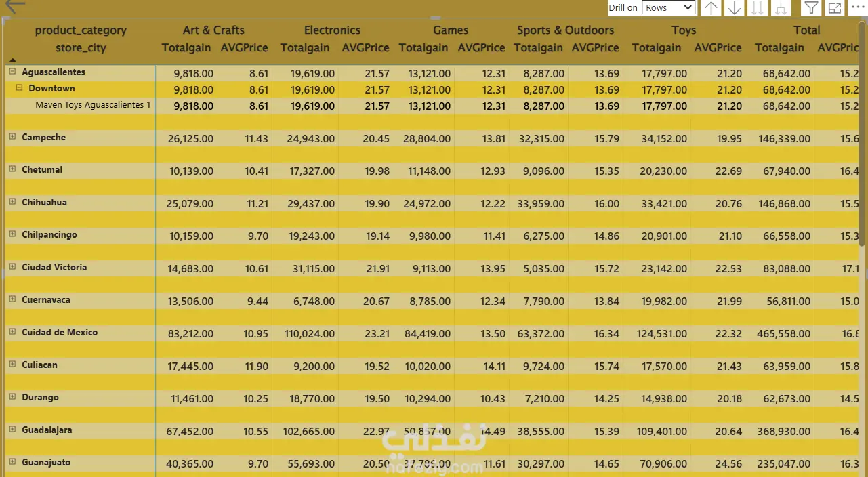Click the vertical scrollbar thumb
The height and width of the screenshot is (477, 868).
[x=862, y=136]
